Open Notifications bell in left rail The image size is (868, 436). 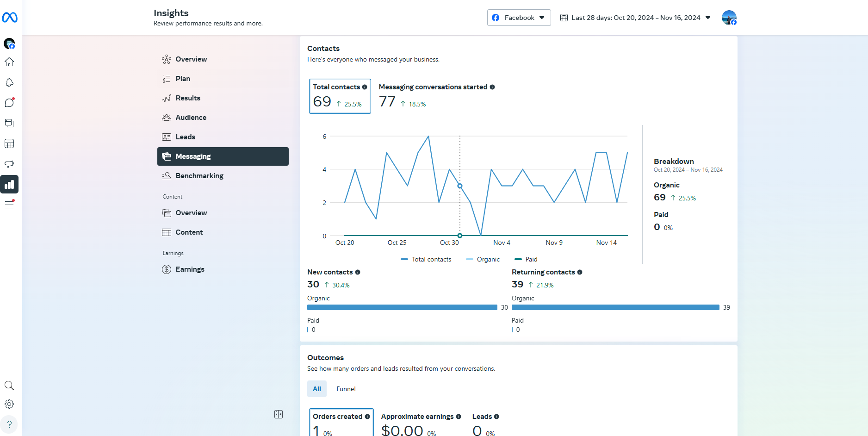click(9, 82)
